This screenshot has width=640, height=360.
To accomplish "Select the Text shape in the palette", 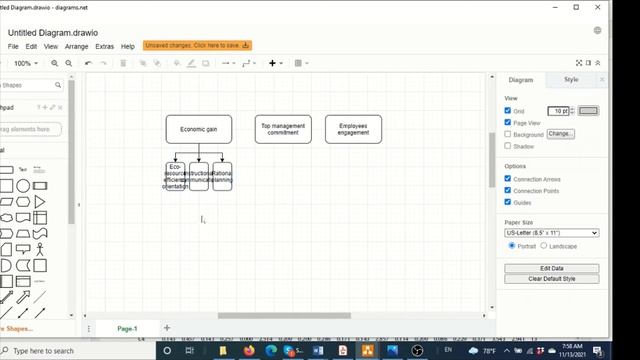I will 23,169.
